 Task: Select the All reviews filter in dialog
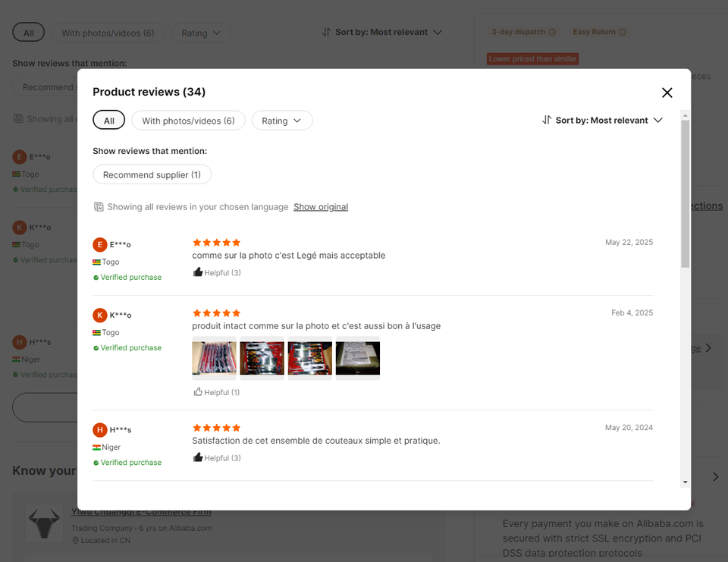pos(109,121)
